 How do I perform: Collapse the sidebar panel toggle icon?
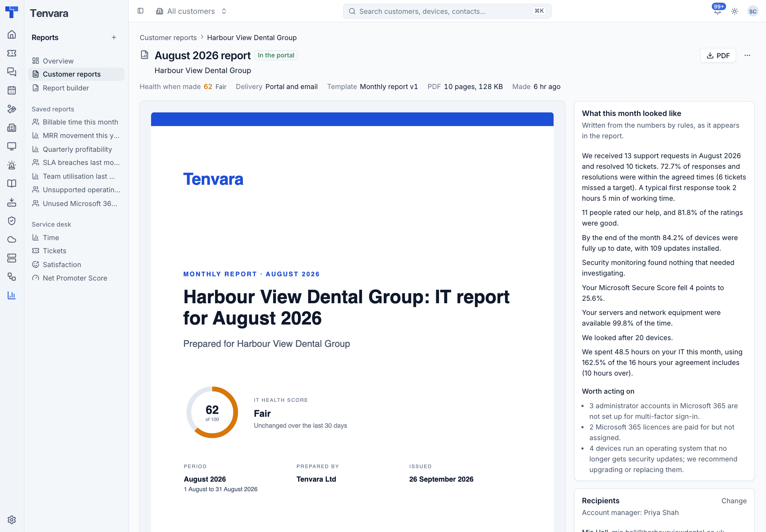(x=140, y=11)
